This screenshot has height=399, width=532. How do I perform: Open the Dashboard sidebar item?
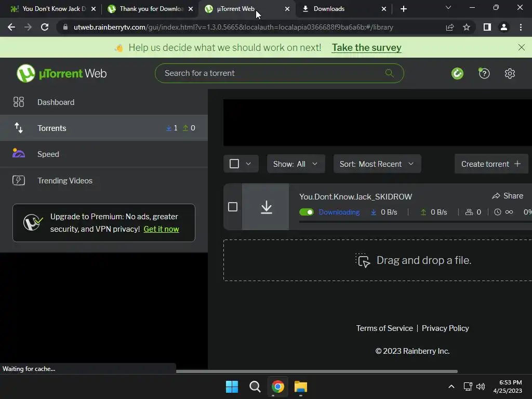tap(104, 102)
